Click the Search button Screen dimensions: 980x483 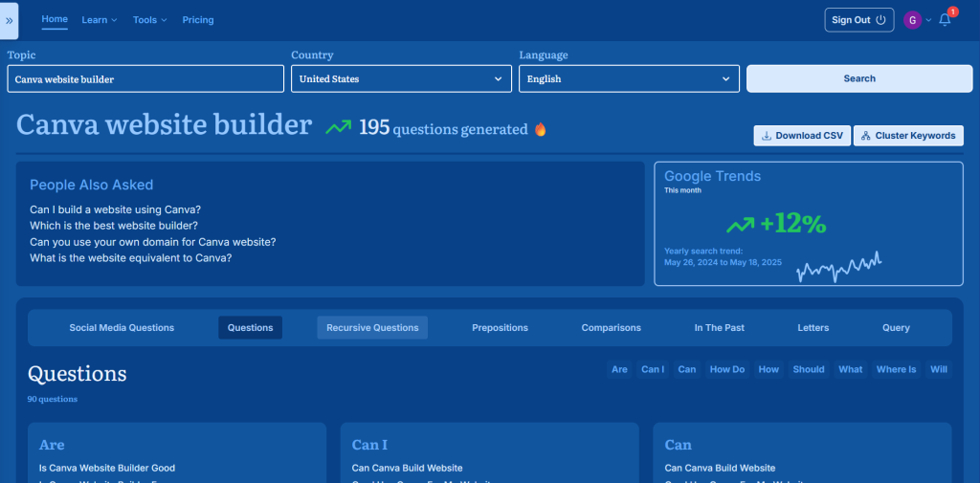(859, 78)
